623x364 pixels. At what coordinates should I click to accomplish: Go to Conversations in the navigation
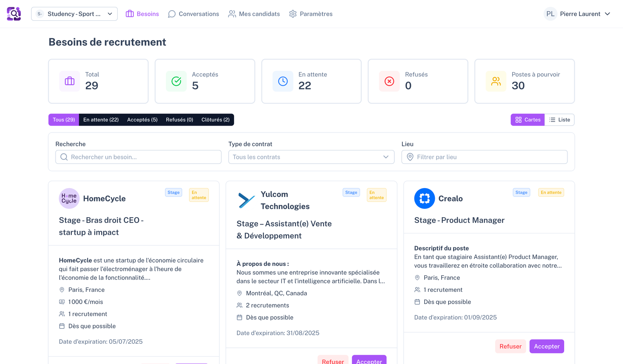193,14
